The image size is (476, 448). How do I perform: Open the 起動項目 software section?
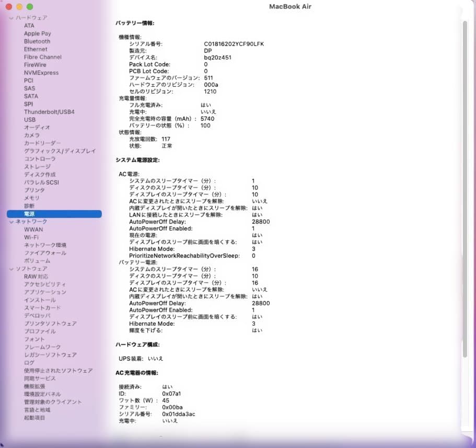click(x=34, y=418)
